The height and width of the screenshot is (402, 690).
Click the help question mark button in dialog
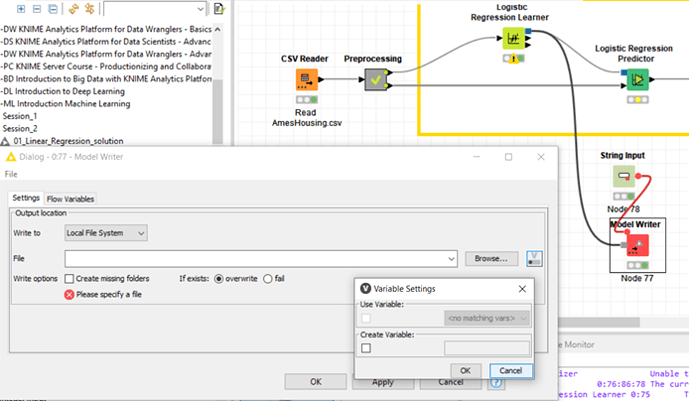(496, 382)
